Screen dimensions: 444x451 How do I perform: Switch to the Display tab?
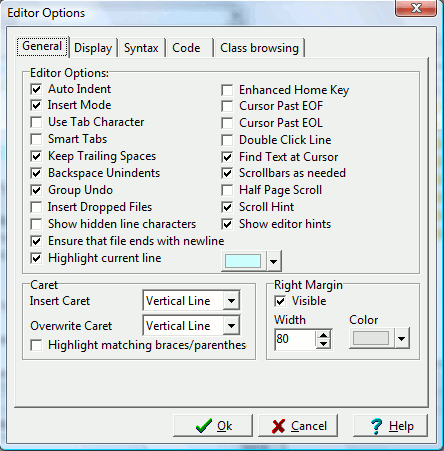[x=93, y=48]
